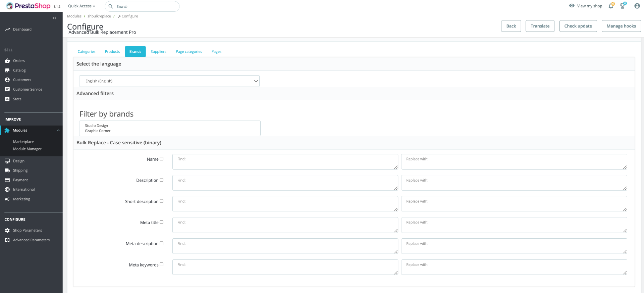Click the View my shop eye icon
The image size is (644, 293).
pos(572,6)
